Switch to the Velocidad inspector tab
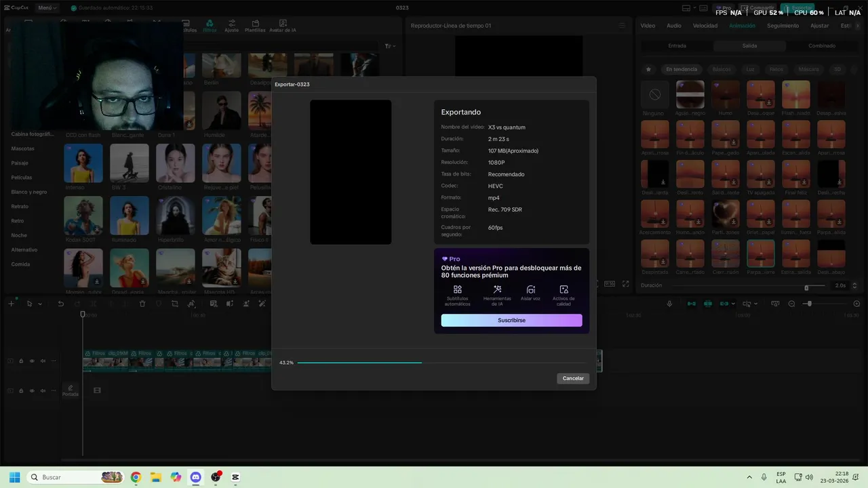This screenshot has height=488, width=868. pos(705,26)
